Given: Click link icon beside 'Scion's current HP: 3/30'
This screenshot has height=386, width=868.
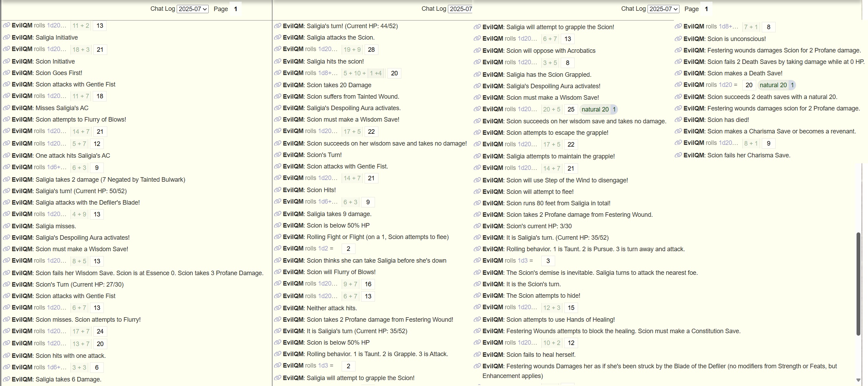Looking at the screenshot, I should [477, 226].
